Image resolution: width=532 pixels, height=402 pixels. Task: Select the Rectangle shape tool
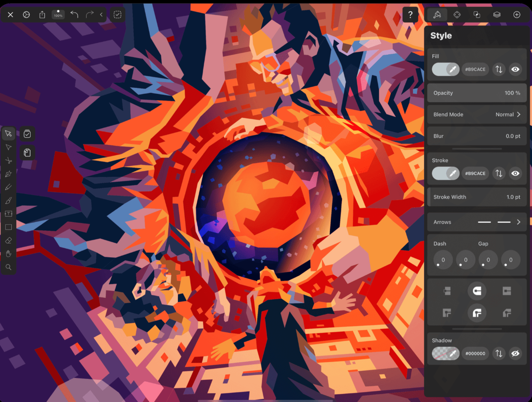9,227
